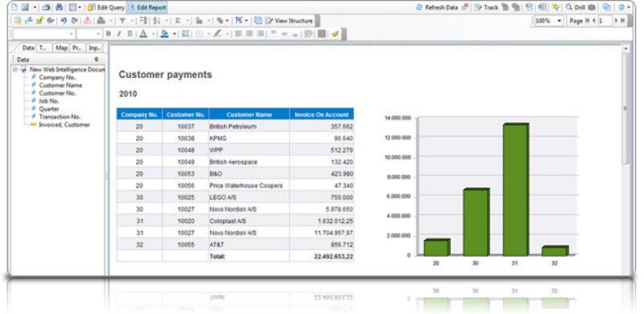Viewport: 644px width, 314px height.
Task: Click the Sum sigma icon
Action: (x=177, y=21)
